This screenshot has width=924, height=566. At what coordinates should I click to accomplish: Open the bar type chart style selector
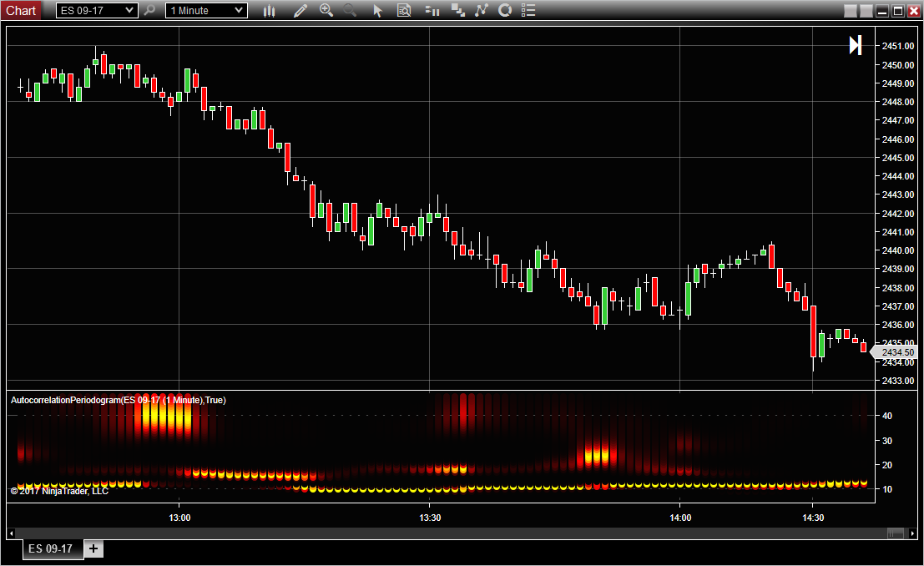pos(270,11)
